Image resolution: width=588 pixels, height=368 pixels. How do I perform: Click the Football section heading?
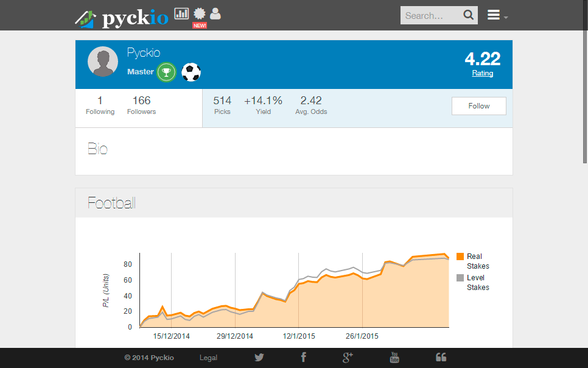(112, 203)
